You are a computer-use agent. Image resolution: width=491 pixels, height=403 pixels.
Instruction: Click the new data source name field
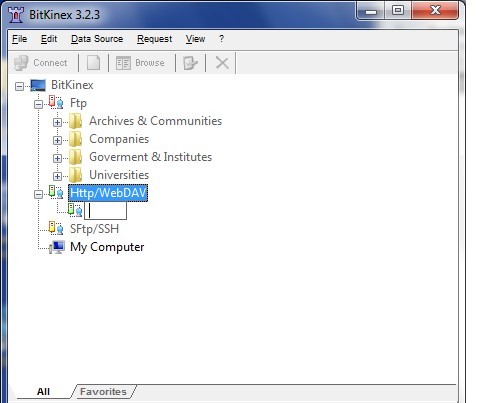click(105, 211)
